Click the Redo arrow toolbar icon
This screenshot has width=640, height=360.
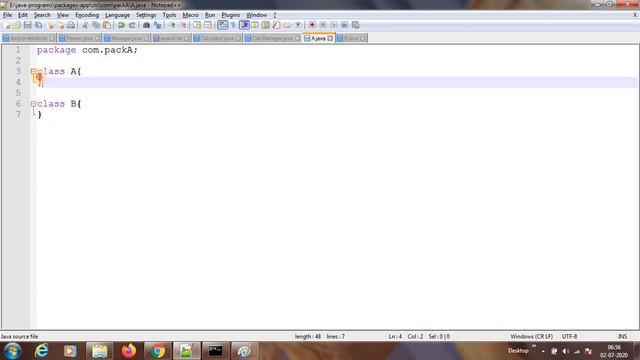[132, 25]
